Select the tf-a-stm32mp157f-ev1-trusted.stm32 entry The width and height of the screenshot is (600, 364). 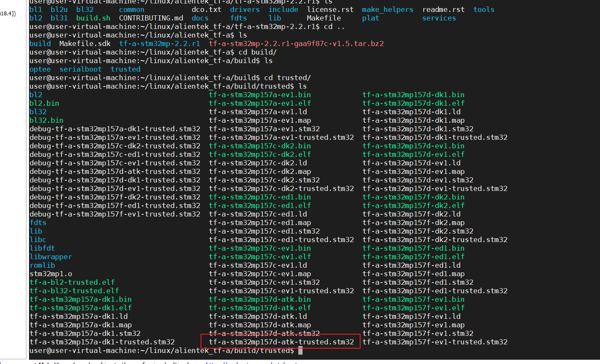tap(435, 342)
